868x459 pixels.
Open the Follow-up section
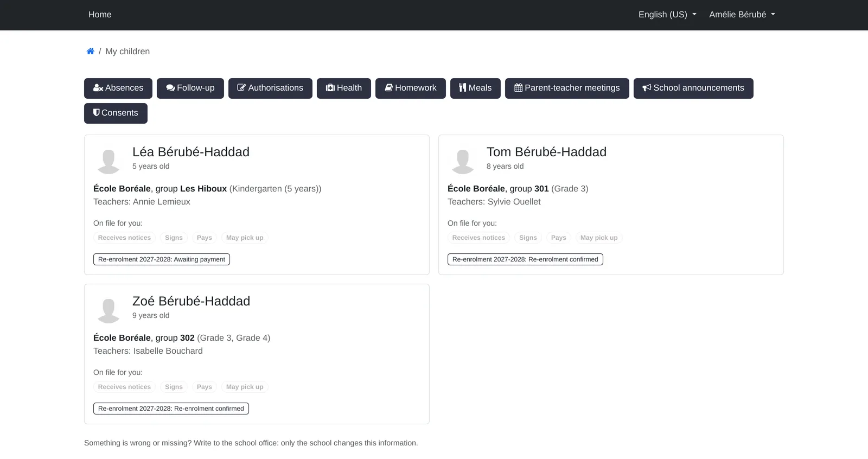190,88
